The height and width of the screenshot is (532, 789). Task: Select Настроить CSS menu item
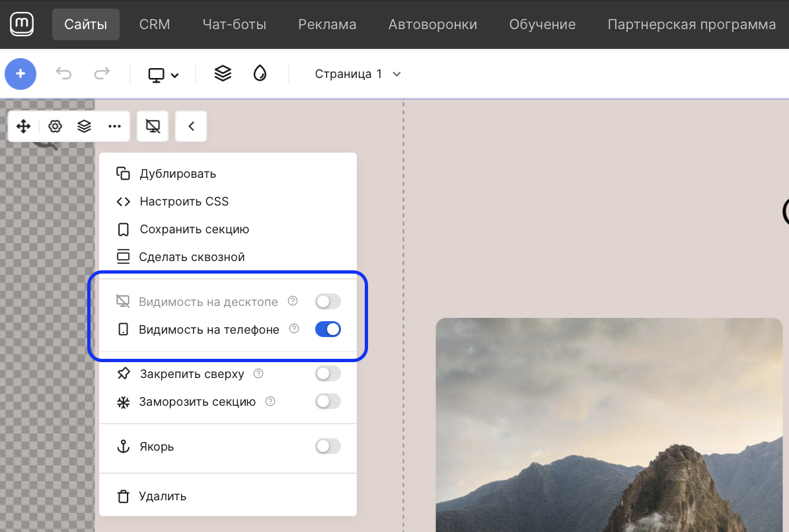228,202
